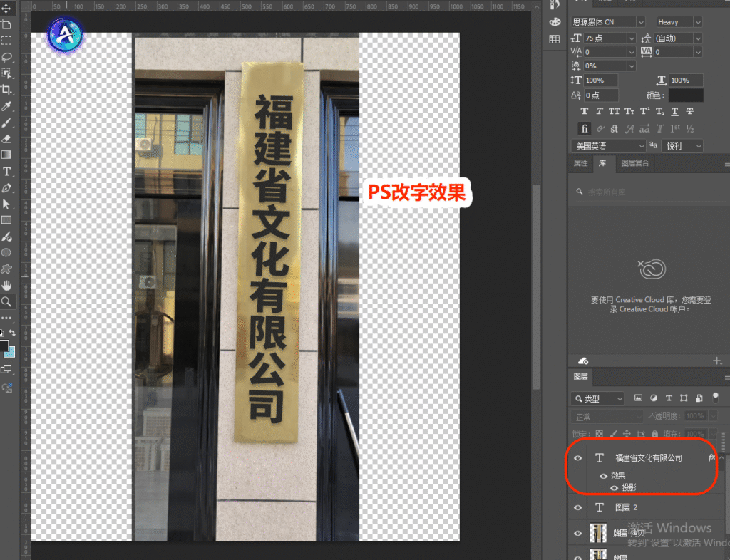Click the Creative Cloud sync icon
The image size is (730, 560).
point(583,361)
